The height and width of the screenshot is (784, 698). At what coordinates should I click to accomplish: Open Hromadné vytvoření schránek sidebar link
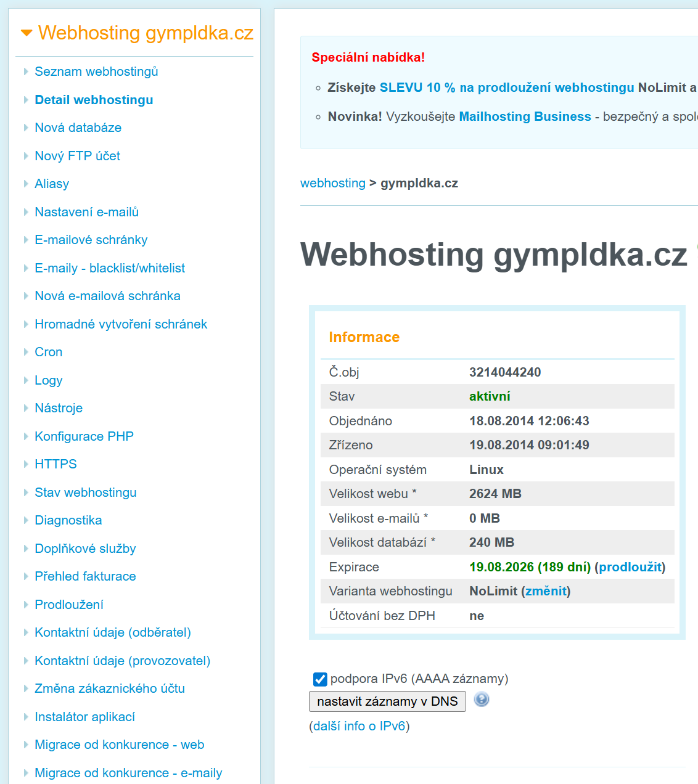tap(121, 324)
